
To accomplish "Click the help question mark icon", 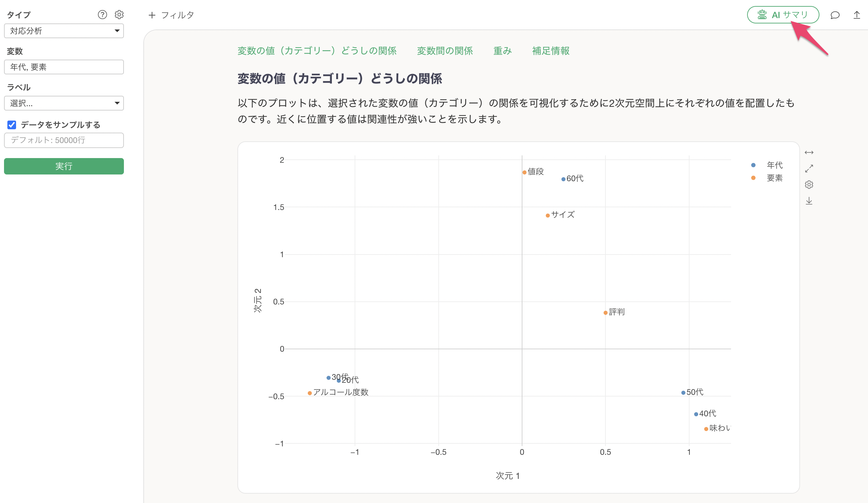I will click(x=102, y=14).
